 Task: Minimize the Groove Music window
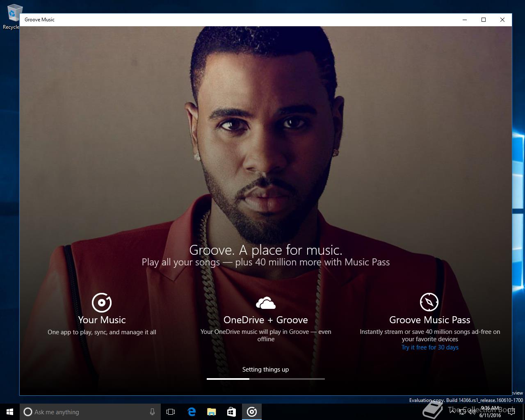465,20
